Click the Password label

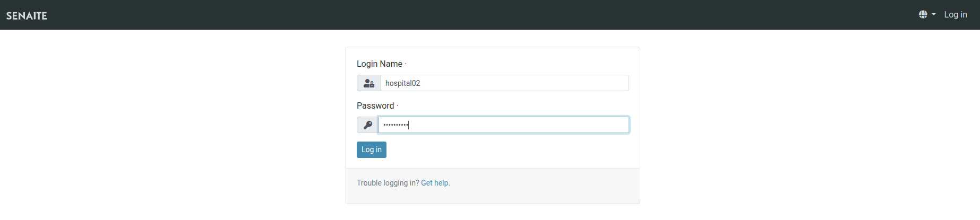(375, 106)
